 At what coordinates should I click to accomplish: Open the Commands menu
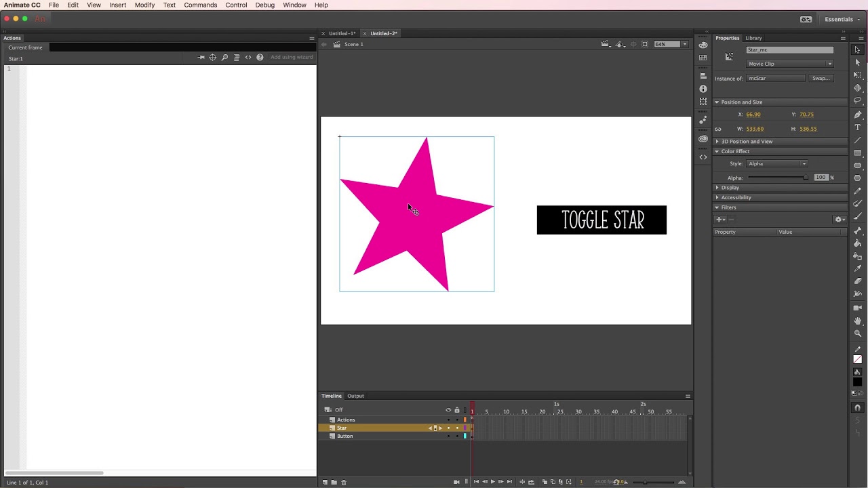[x=201, y=5]
